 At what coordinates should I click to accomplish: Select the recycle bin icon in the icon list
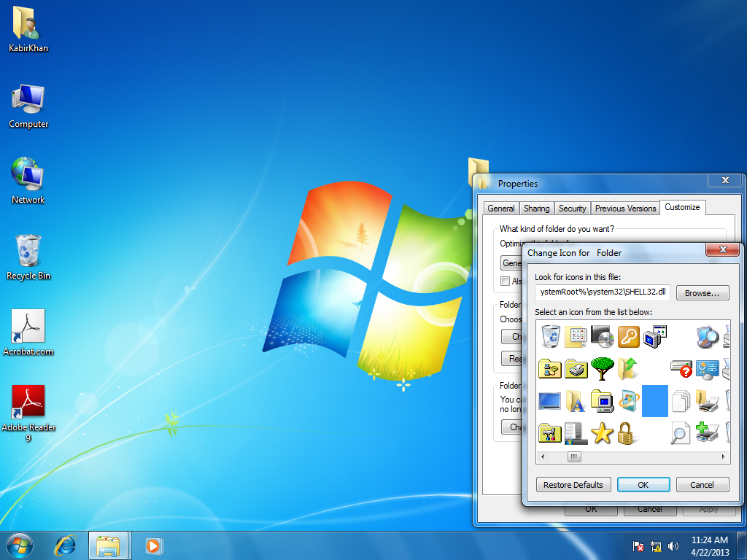(x=551, y=337)
